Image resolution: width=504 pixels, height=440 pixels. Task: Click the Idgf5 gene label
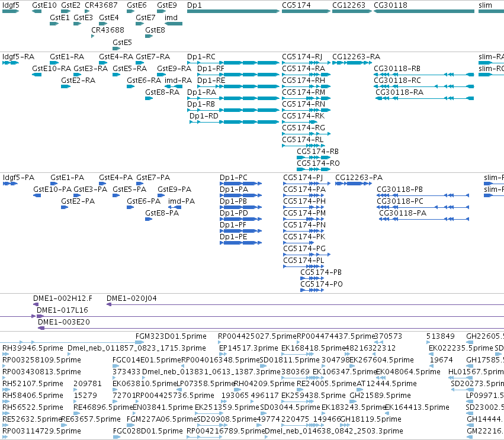pyautogui.click(x=11, y=5)
